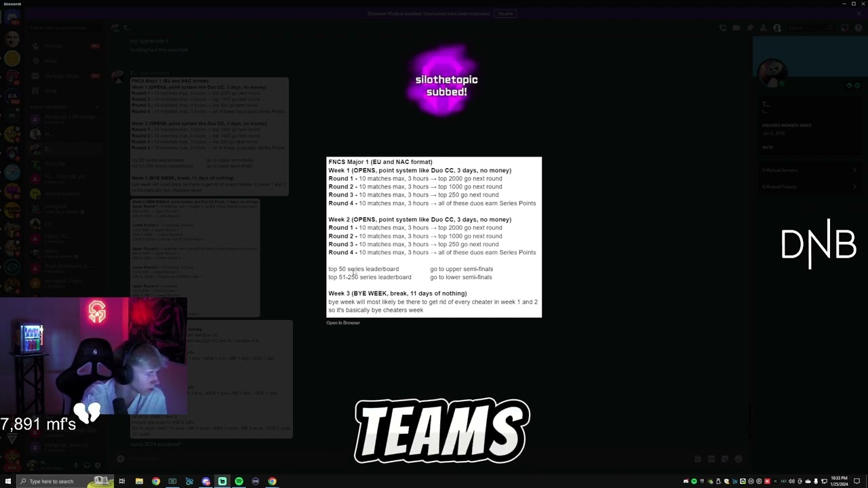Open the image via Open in Browser link
The height and width of the screenshot is (488, 868).
pyautogui.click(x=343, y=323)
